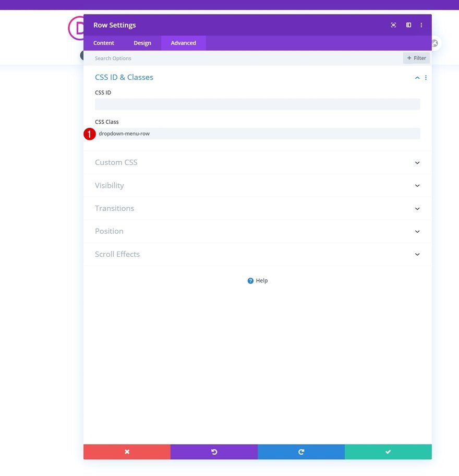
Task: Switch to the Content tab
Action: pos(103,43)
